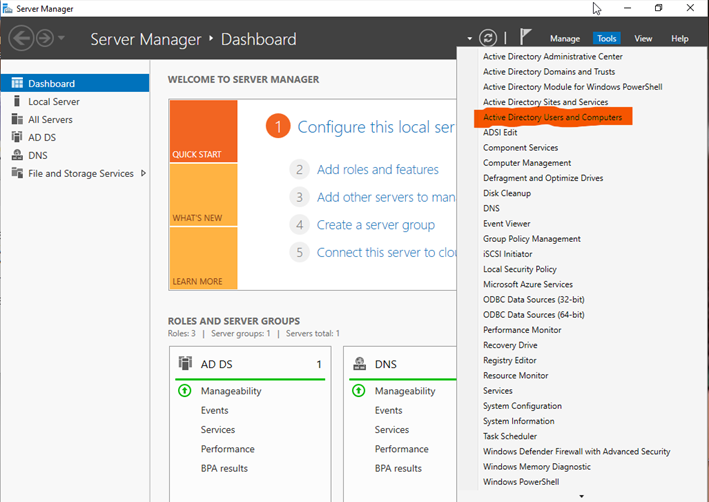Open Windows PowerShell from Tools menu

click(521, 482)
